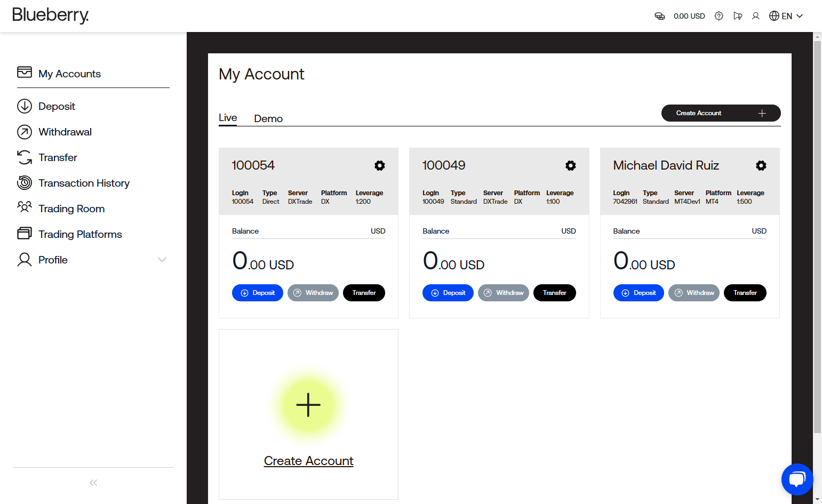The width and height of the screenshot is (822, 504).
Task: Click Transfer on Michael David Ruiz account
Action: tap(745, 293)
